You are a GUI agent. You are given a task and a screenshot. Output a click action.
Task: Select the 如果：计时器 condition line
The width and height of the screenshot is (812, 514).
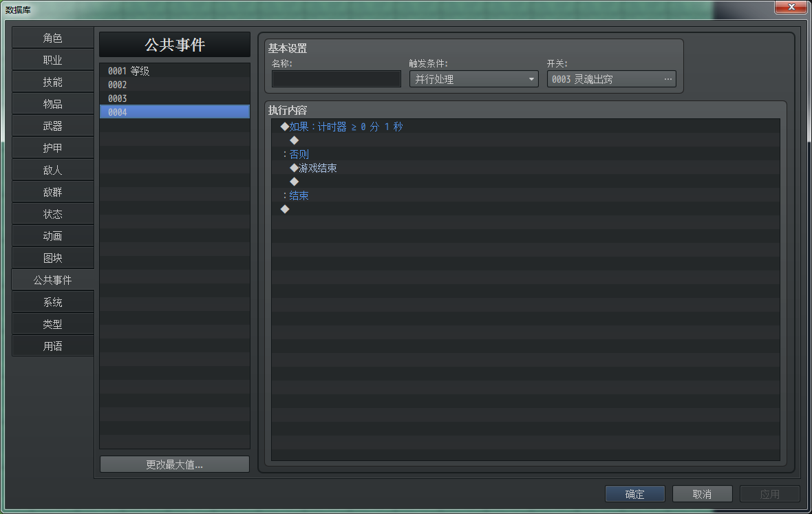point(526,127)
